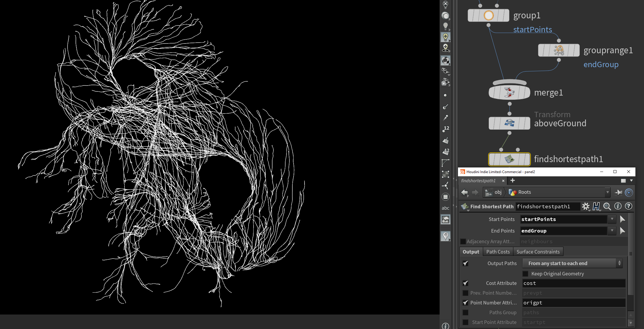
Task: Enable the Start Point Attribute checkbox
Action: (466, 322)
